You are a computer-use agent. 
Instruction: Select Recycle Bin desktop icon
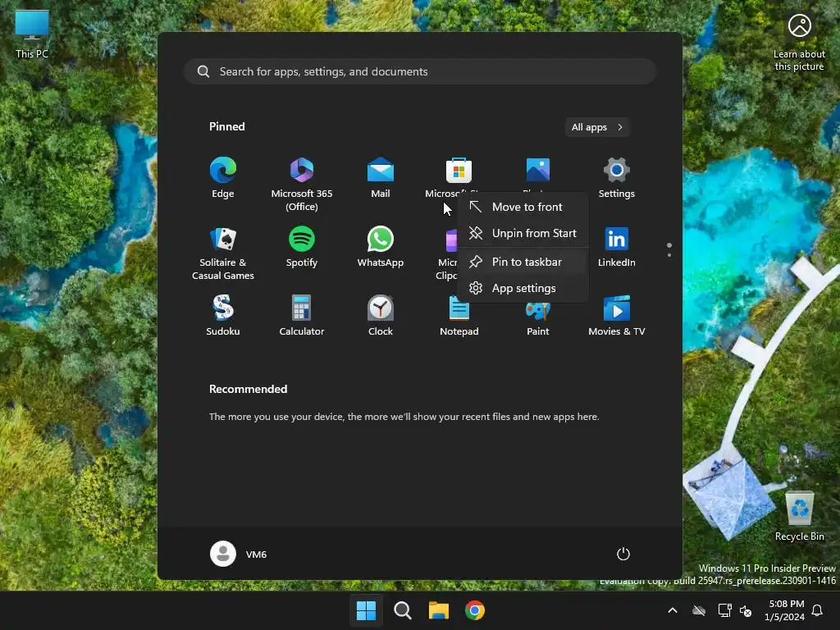click(799, 516)
